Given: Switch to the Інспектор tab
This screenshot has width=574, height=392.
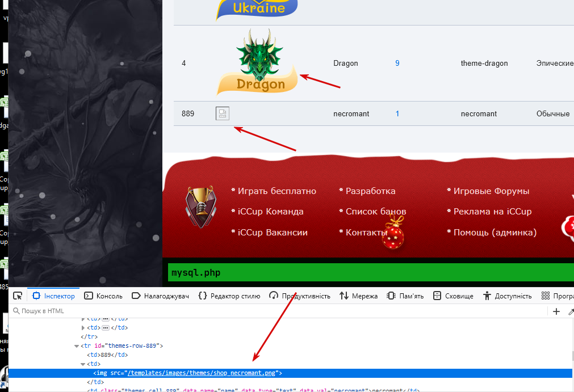Looking at the screenshot, I should 53,296.
